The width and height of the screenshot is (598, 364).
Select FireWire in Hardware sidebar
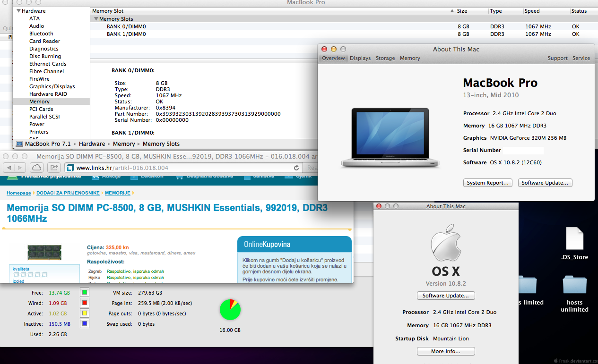tap(39, 79)
